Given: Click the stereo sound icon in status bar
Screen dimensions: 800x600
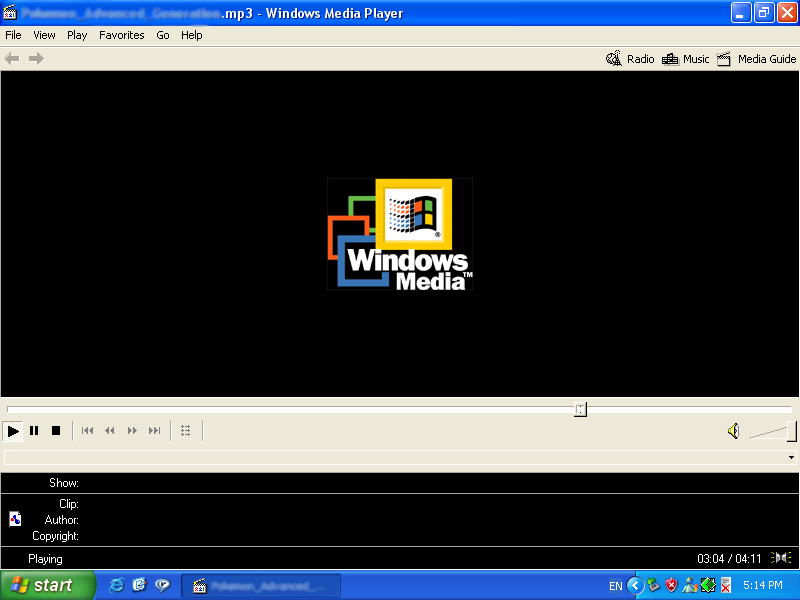Looking at the screenshot, I should (x=781, y=558).
